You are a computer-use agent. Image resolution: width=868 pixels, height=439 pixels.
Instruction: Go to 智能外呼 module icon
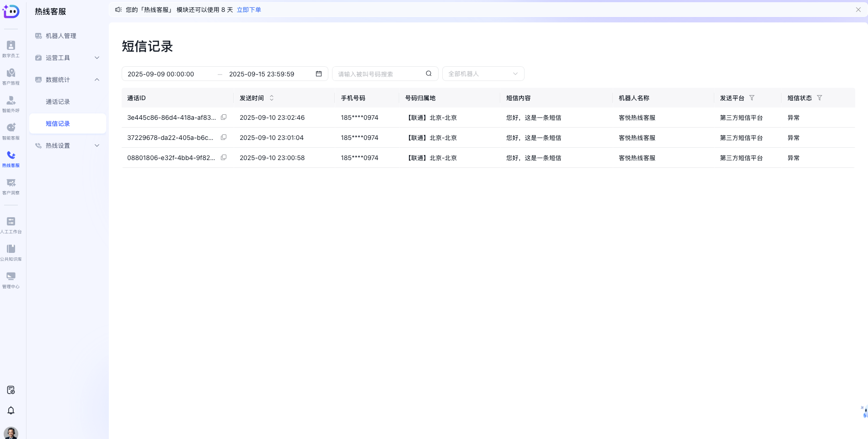coord(11,103)
